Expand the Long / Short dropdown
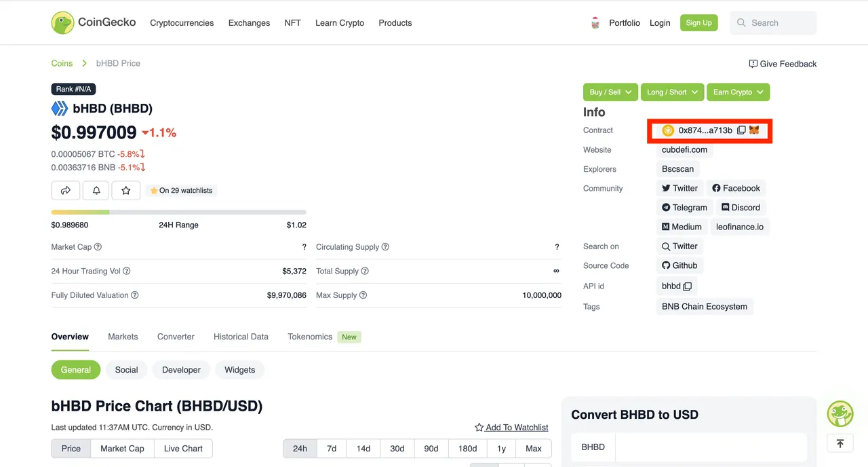The image size is (868, 467). (672, 92)
